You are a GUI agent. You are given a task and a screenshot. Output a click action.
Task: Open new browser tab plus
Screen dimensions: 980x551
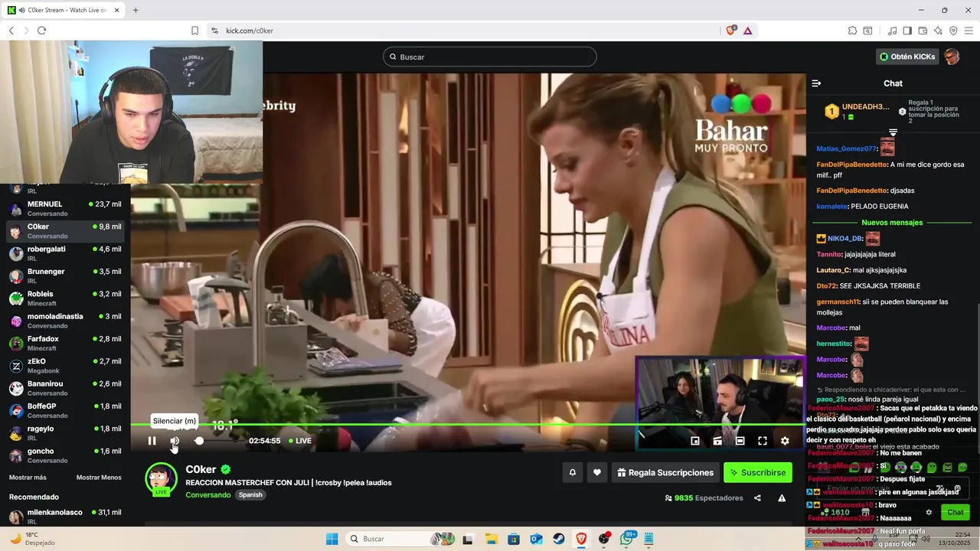136,10
